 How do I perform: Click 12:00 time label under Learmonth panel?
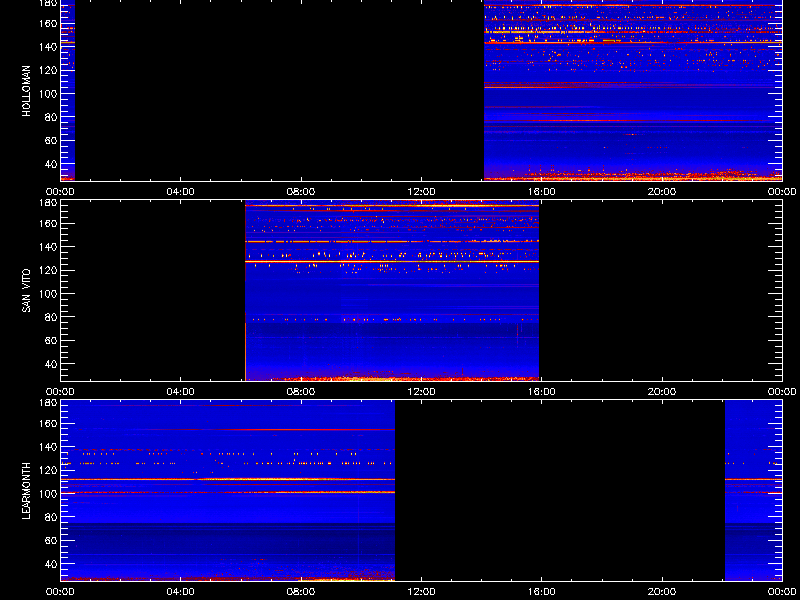pyautogui.click(x=421, y=592)
